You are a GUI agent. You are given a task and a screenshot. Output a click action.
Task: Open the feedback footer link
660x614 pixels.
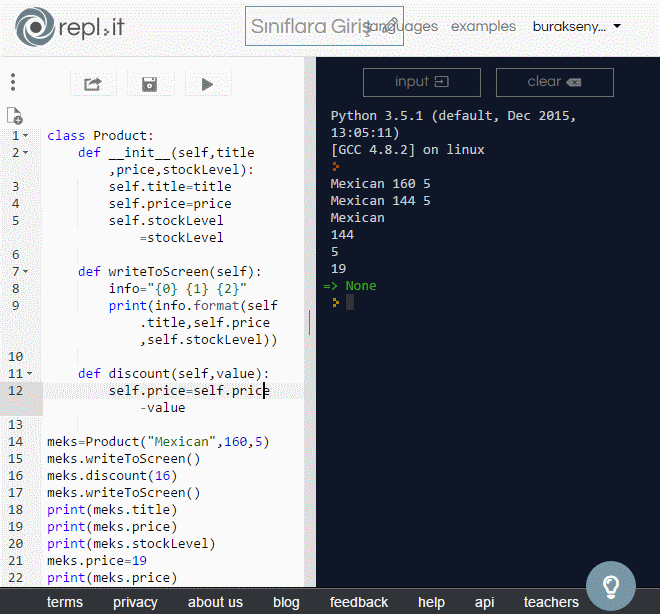[x=359, y=602]
